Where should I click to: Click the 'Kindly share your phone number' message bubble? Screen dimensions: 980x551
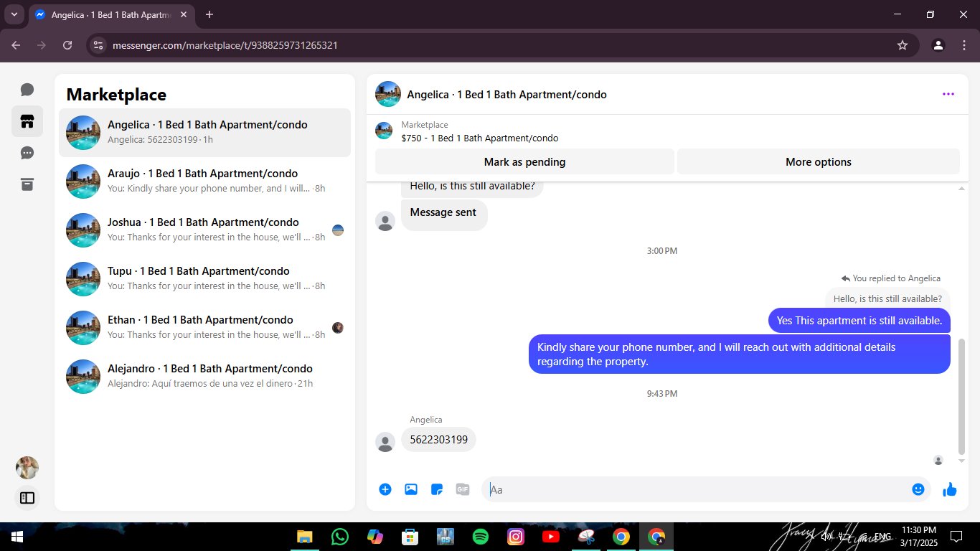[x=740, y=354]
